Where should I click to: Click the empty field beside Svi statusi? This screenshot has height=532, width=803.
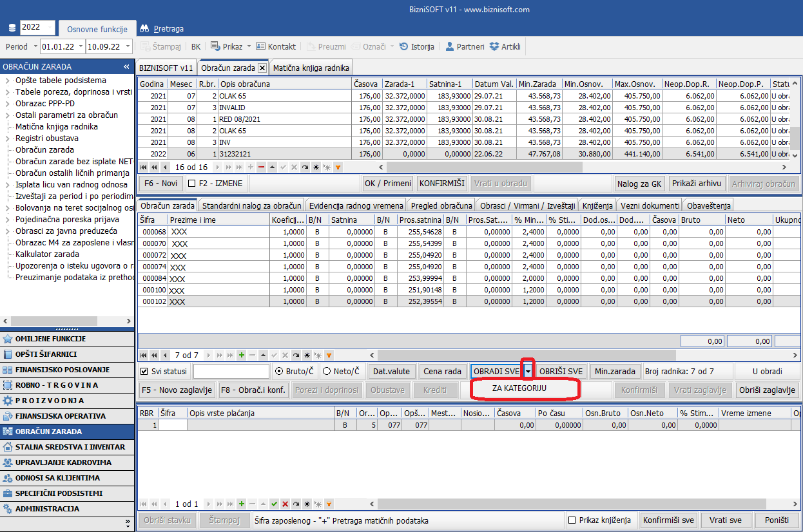231,371
